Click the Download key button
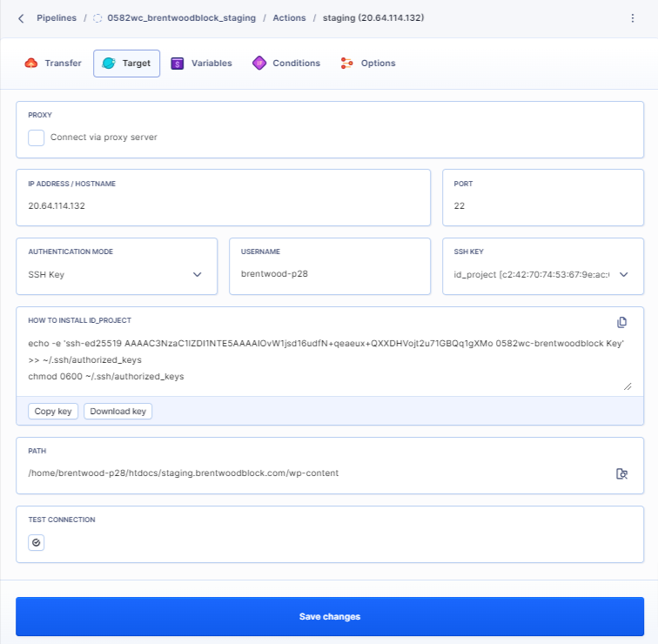658x644 pixels. (x=117, y=411)
